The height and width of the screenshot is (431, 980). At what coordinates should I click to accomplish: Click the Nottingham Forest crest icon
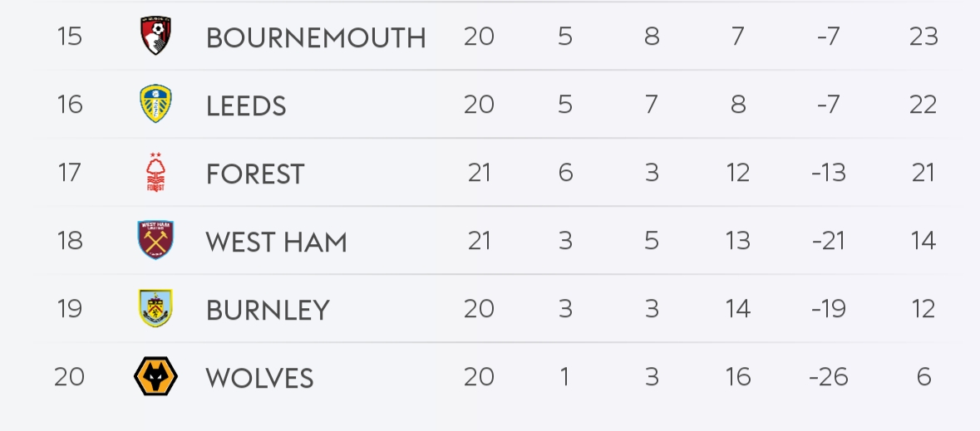[x=155, y=173]
